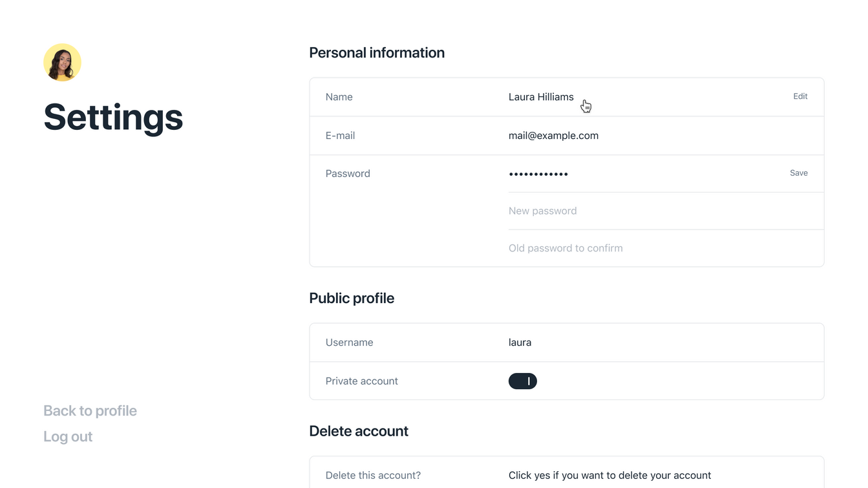Click the E-mail row label

[x=340, y=136]
